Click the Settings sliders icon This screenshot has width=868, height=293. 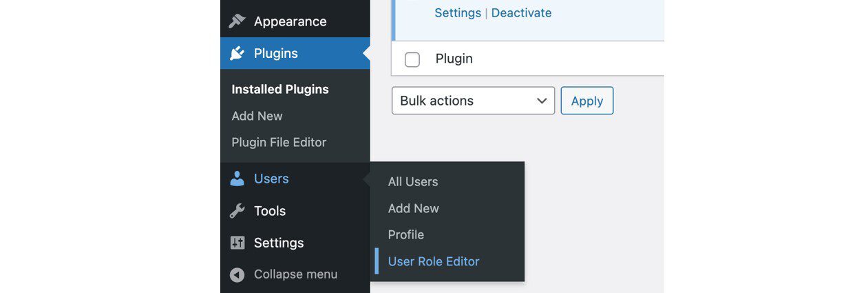pos(237,243)
